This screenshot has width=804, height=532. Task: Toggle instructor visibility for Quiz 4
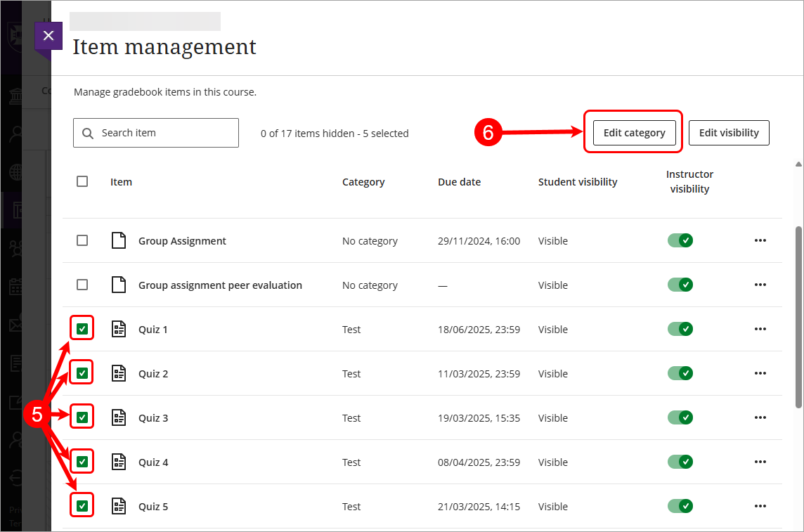[x=680, y=462]
